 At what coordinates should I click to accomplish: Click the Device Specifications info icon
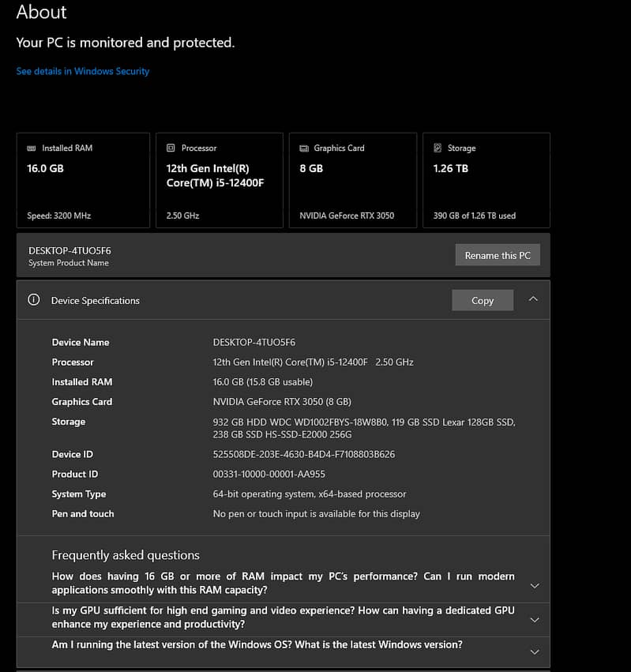point(34,299)
